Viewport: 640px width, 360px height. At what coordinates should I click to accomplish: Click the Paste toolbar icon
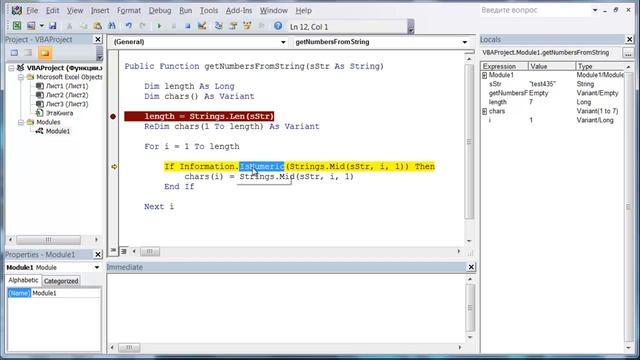coord(98,26)
